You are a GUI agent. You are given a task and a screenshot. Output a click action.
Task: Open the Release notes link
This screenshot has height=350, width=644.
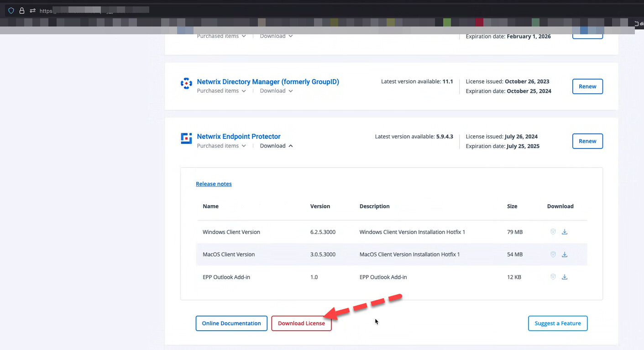[214, 184]
